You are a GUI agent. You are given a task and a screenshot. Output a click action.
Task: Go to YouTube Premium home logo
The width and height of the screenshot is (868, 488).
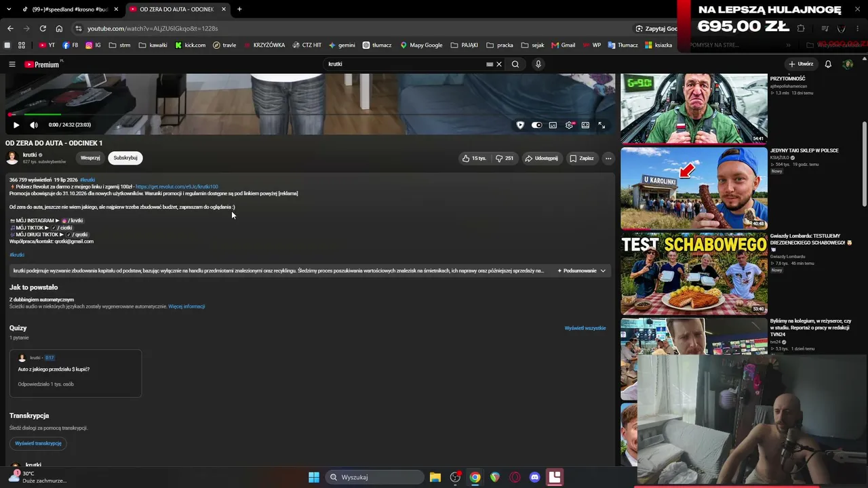42,64
